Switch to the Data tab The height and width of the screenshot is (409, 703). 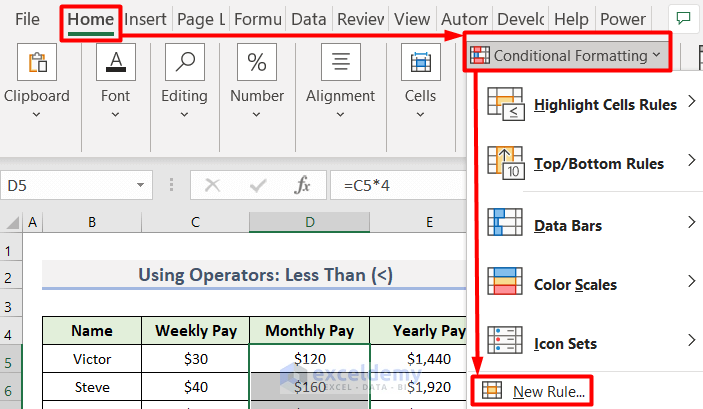click(x=308, y=19)
